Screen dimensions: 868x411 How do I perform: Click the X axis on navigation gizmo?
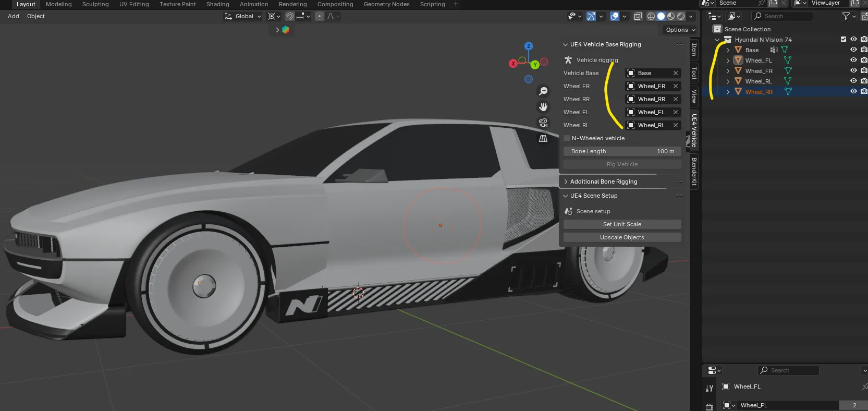513,64
